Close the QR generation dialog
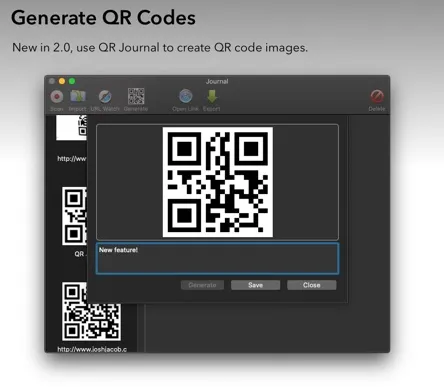Image resolution: width=444 pixels, height=387 pixels. coord(312,285)
